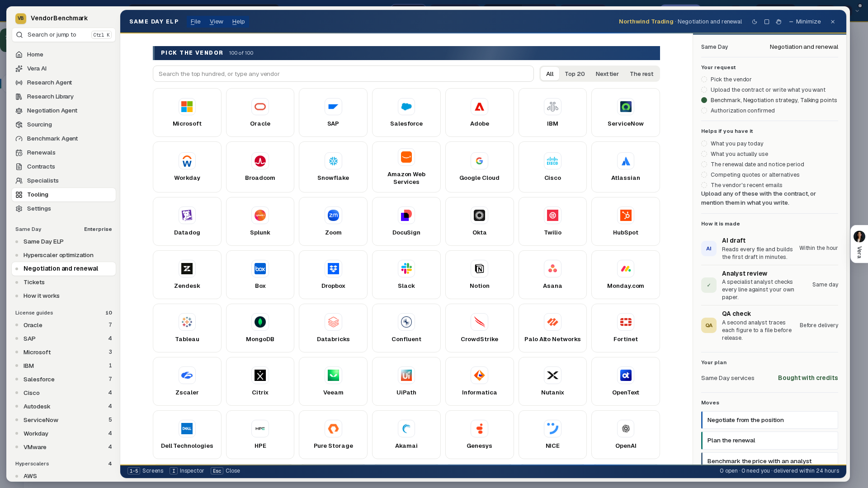Toggle The vendor's recent emails option

(x=704, y=185)
